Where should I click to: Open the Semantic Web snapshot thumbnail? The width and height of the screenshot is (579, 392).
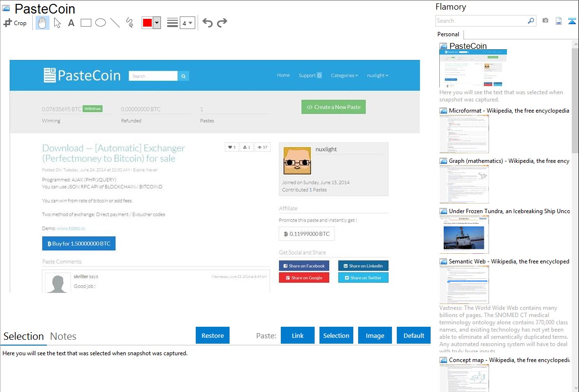pyautogui.click(x=464, y=285)
